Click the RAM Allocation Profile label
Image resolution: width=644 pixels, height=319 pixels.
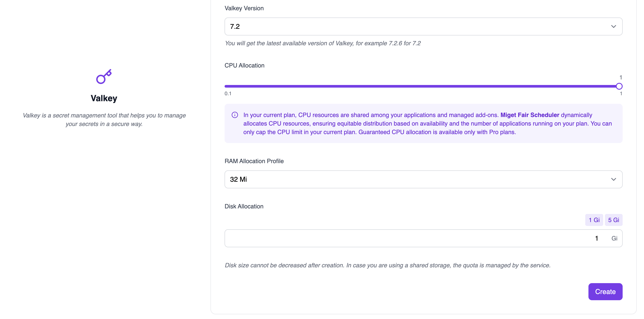tap(254, 161)
